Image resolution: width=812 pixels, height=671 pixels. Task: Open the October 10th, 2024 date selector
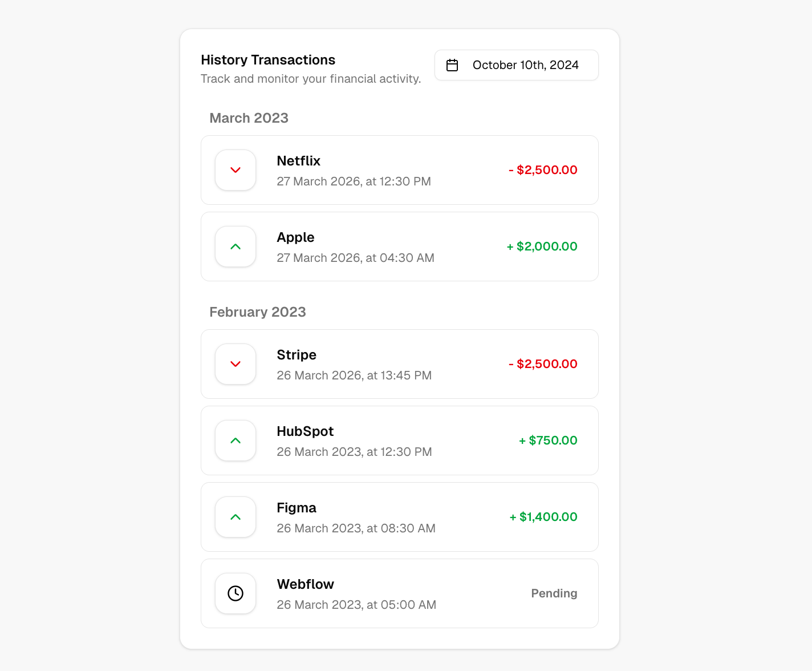coord(516,65)
